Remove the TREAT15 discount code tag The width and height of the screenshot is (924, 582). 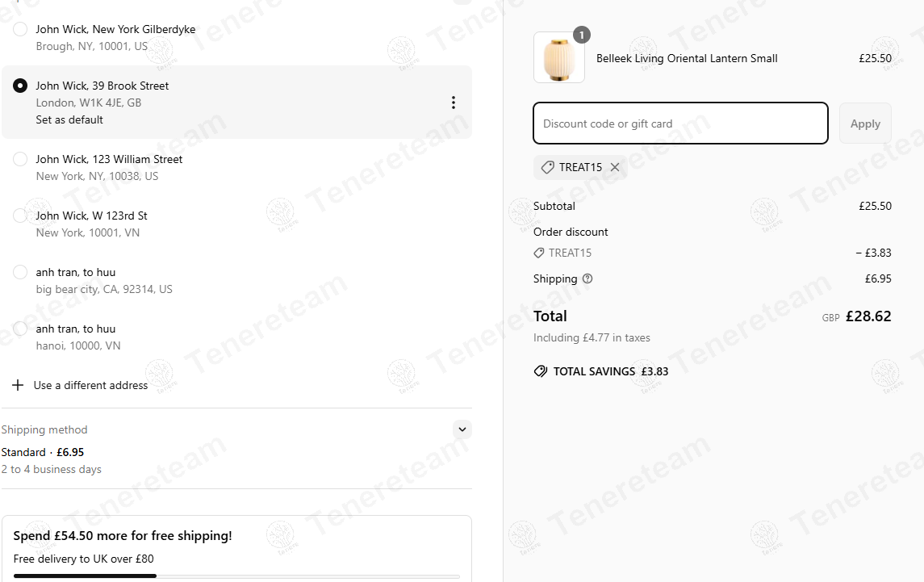(615, 167)
